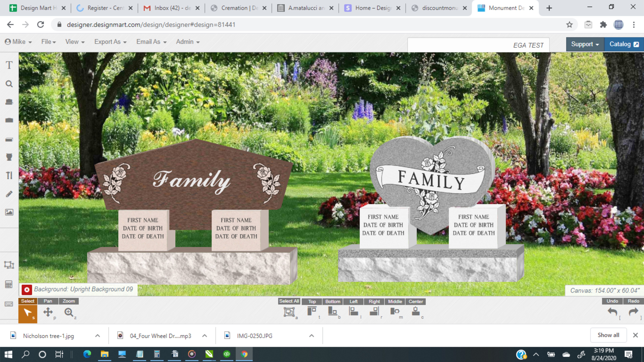Open File Explorer from the Windows taskbar
Screen dimensions: 644x362
pos(105,354)
